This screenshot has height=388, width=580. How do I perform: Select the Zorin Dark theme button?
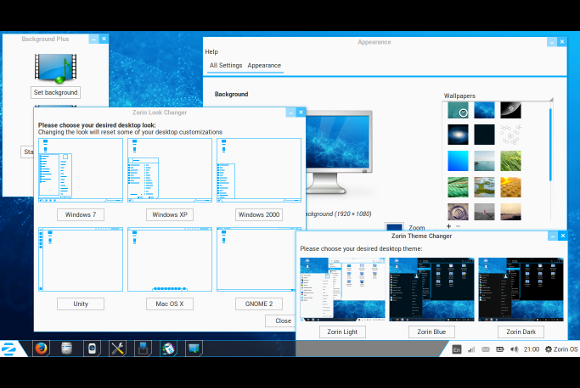pos(521,332)
